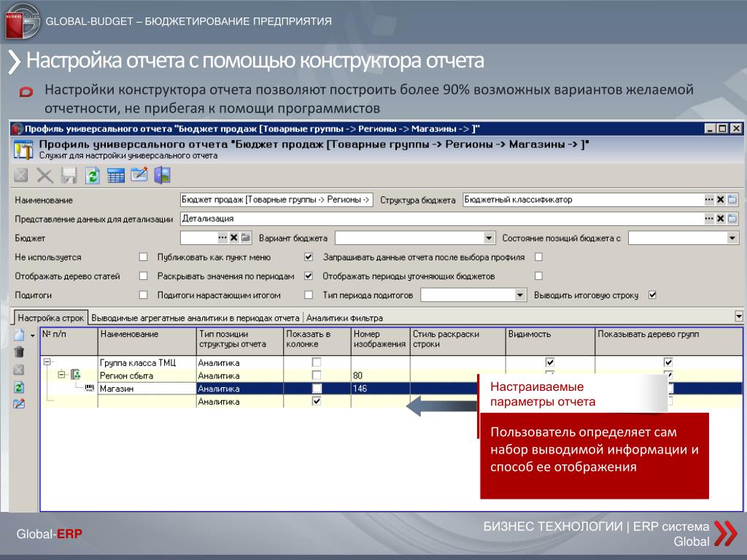Click the barcode icon of Магазин row

pyautogui.click(x=89, y=388)
